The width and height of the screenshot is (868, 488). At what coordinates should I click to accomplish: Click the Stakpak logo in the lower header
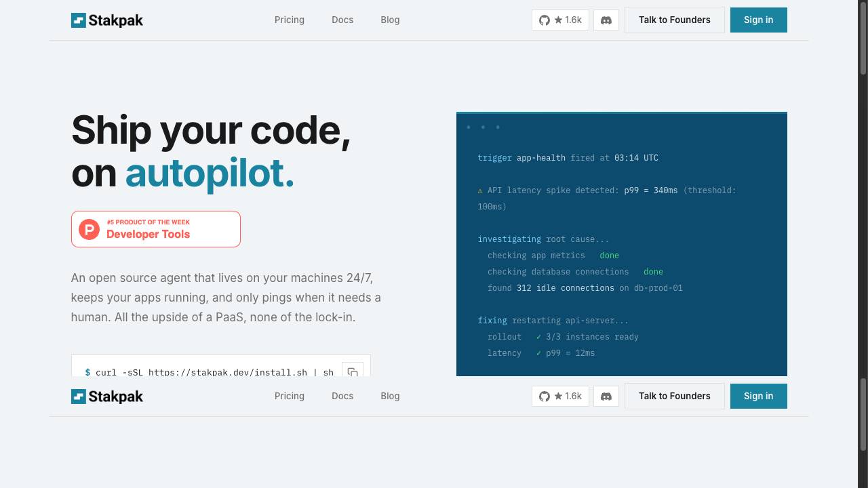[x=107, y=396]
